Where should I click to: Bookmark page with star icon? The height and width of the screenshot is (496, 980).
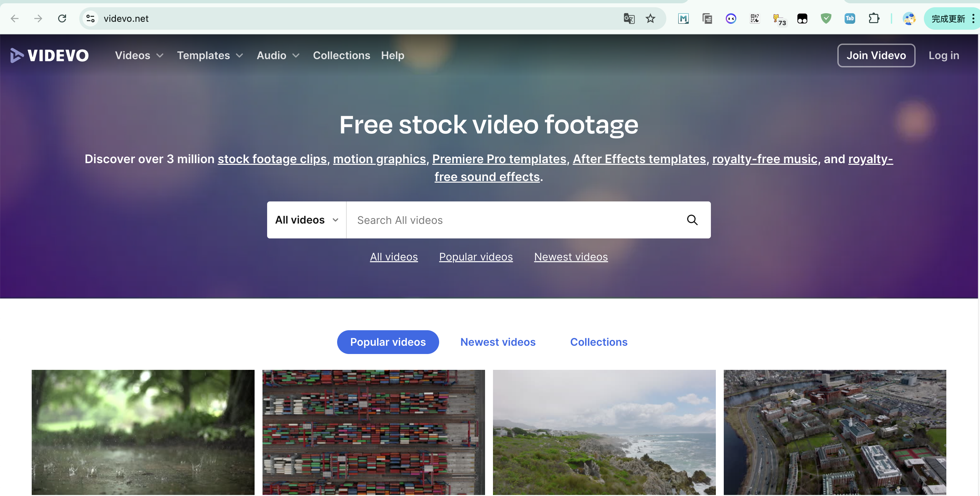coord(650,18)
